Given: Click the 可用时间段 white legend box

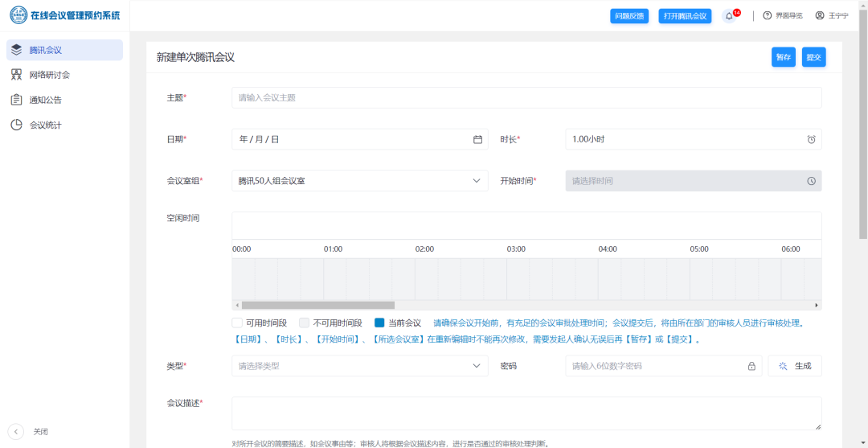Looking at the screenshot, I should tap(237, 323).
